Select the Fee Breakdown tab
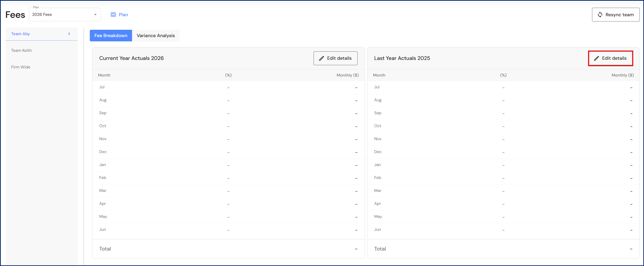 pos(111,36)
